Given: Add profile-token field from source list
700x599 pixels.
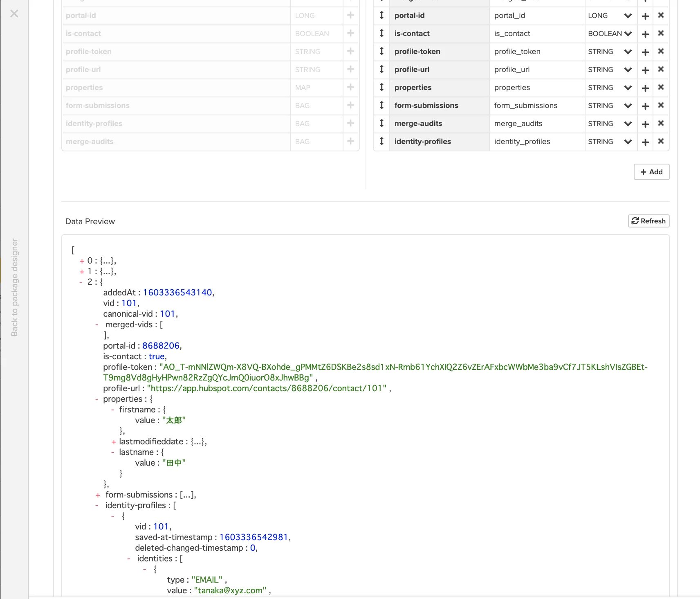Looking at the screenshot, I should [x=350, y=52].
